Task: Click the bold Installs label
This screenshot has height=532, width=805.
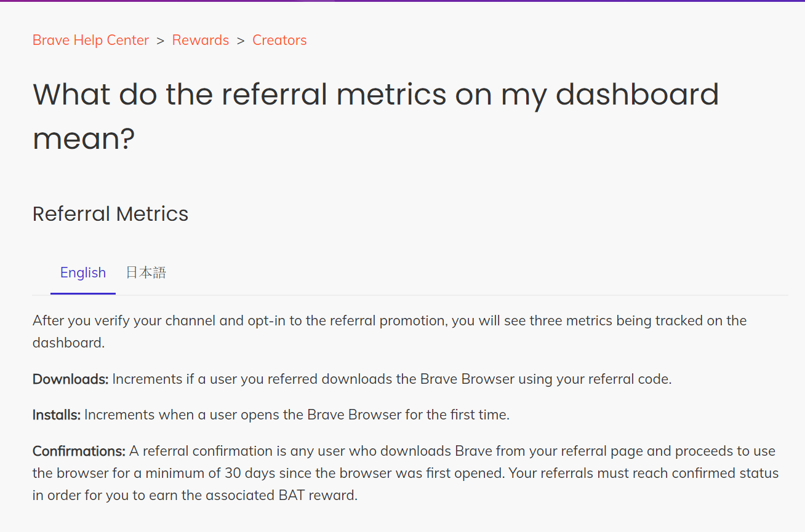Action: pos(57,415)
